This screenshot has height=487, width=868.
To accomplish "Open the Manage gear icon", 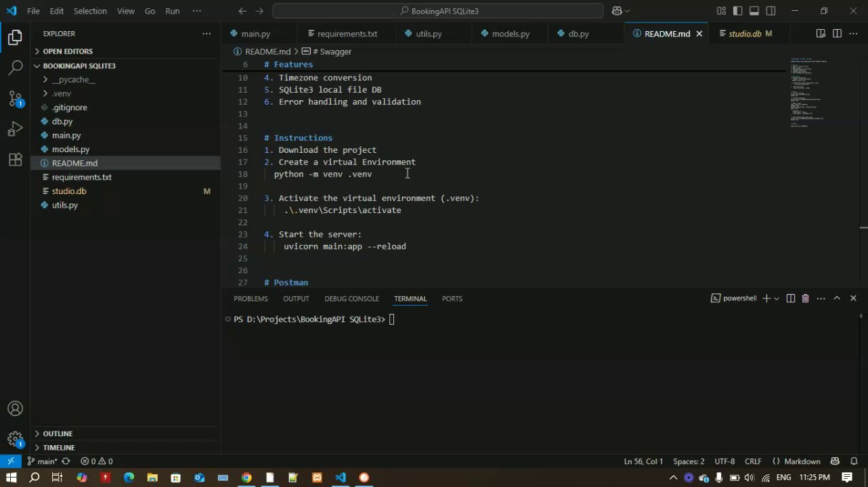I will (x=15, y=439).
